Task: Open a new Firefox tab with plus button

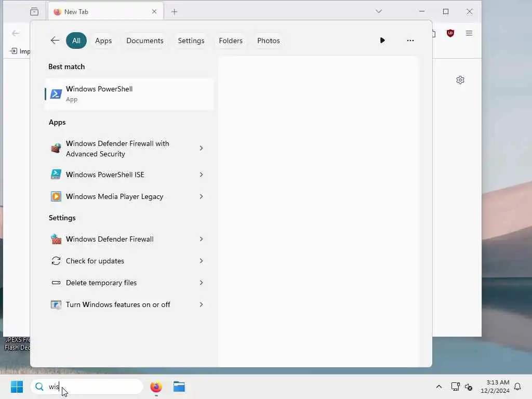Action: click(175, 12)
